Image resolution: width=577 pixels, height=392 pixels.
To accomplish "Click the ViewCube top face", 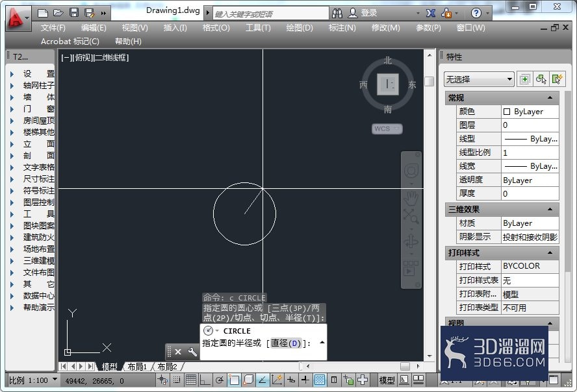I will tap(388, 84).
